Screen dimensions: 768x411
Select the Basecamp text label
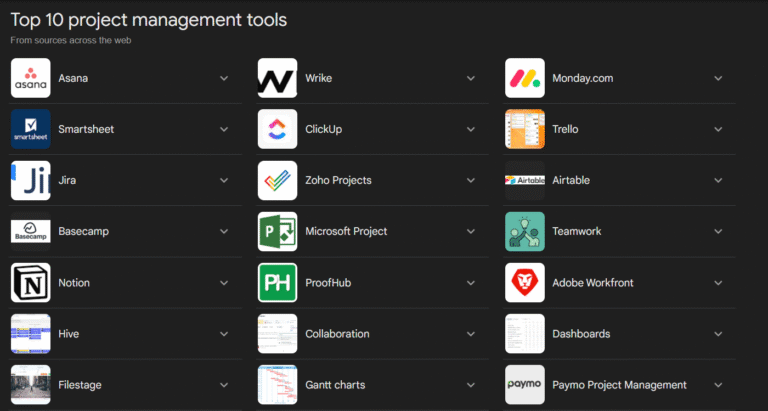coord(83,231)
